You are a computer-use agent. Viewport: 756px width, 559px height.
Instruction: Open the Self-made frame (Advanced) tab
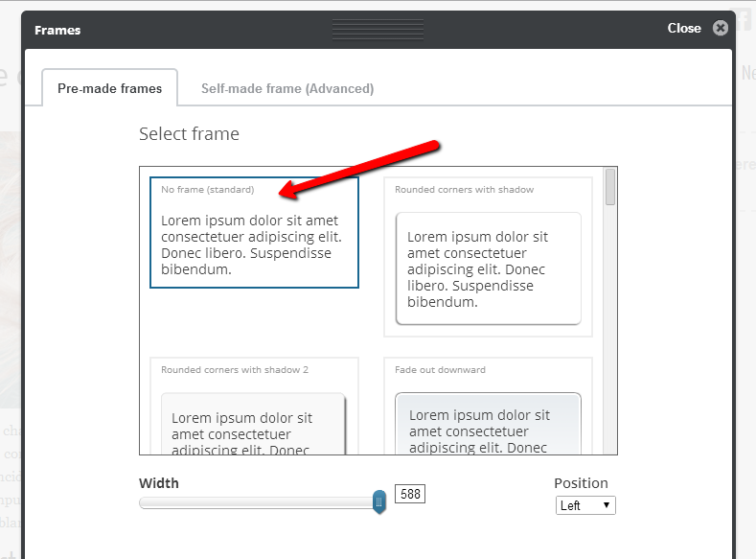tap(287, 88)
